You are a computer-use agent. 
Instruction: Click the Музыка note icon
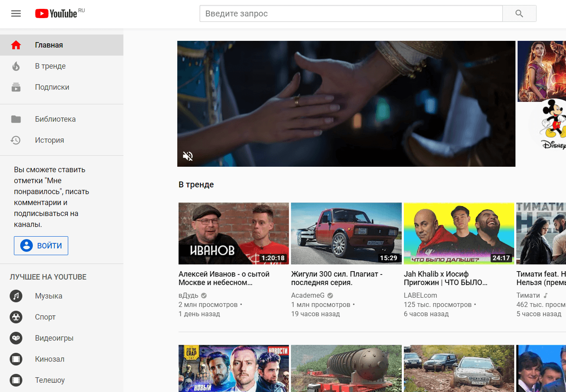click(16, 296)
